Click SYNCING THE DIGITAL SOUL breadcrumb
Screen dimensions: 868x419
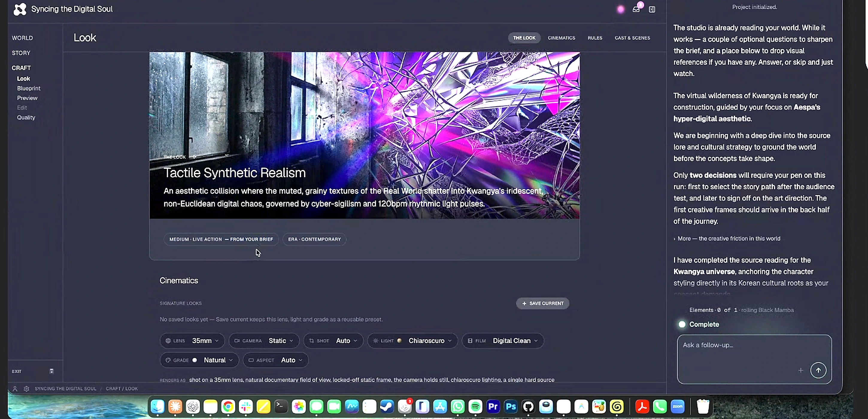(x=66, y=388)
